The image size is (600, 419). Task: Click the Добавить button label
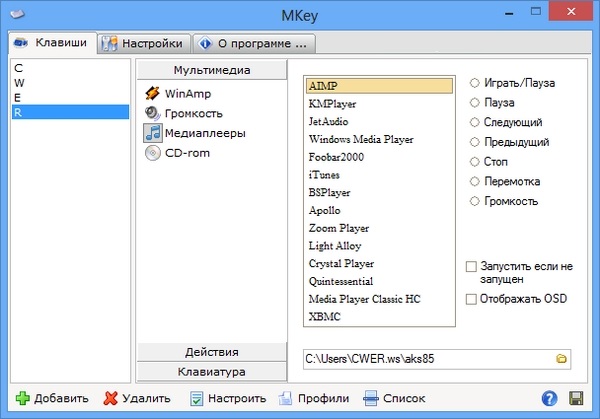[x=61, y=398]
